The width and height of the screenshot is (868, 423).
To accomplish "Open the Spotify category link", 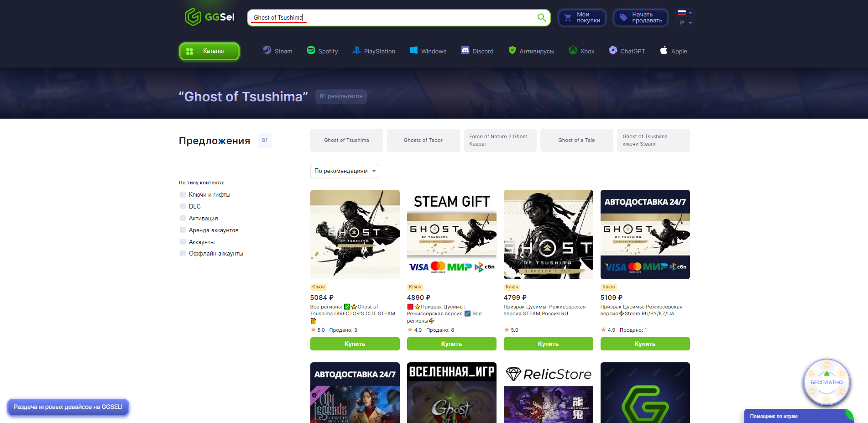I will (322, 51).
